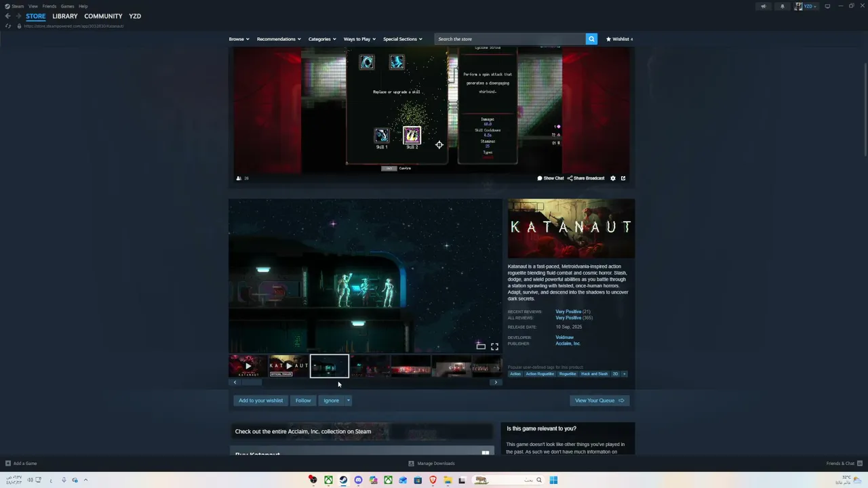Click the broadcast viewers count icon
868x488 pixels.
pos(239,178)
